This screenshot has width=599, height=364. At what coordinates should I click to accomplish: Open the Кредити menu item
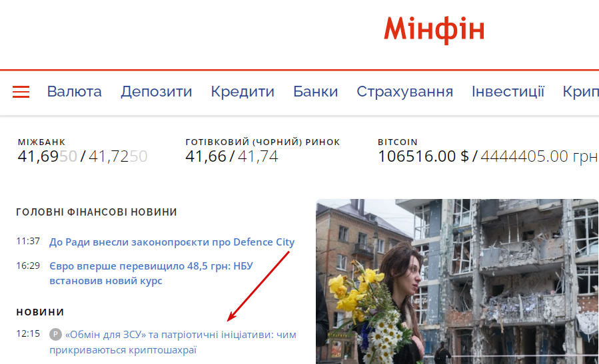(x=243, y=92)
